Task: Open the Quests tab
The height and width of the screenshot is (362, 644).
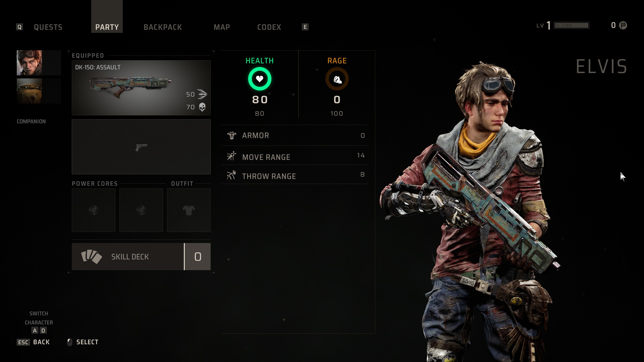Action: [x=48, y=27]
